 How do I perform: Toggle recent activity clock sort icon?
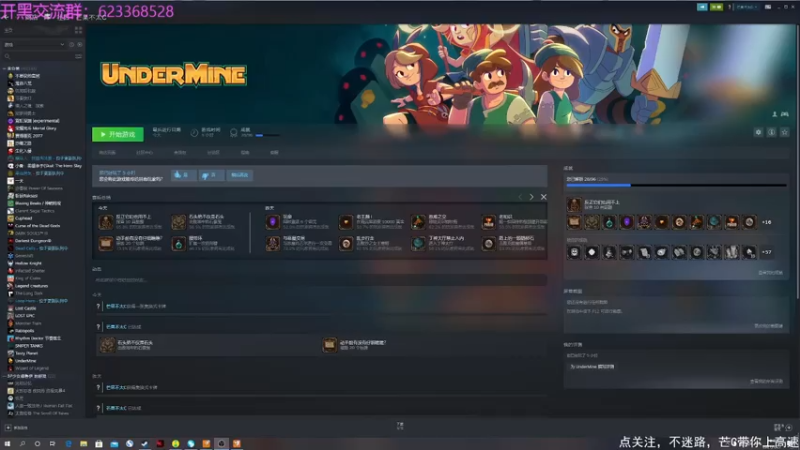coord(71,44)
